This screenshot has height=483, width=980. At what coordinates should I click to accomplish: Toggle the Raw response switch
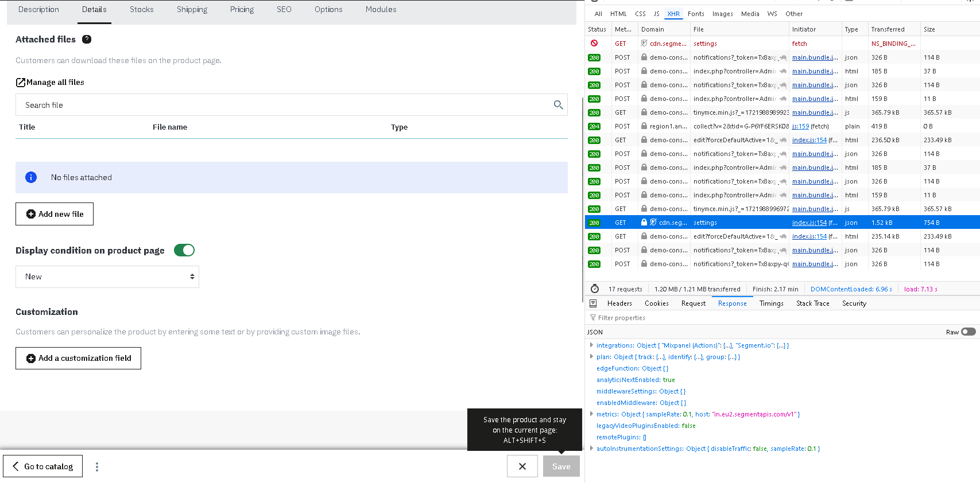click(x=969, y=332)
